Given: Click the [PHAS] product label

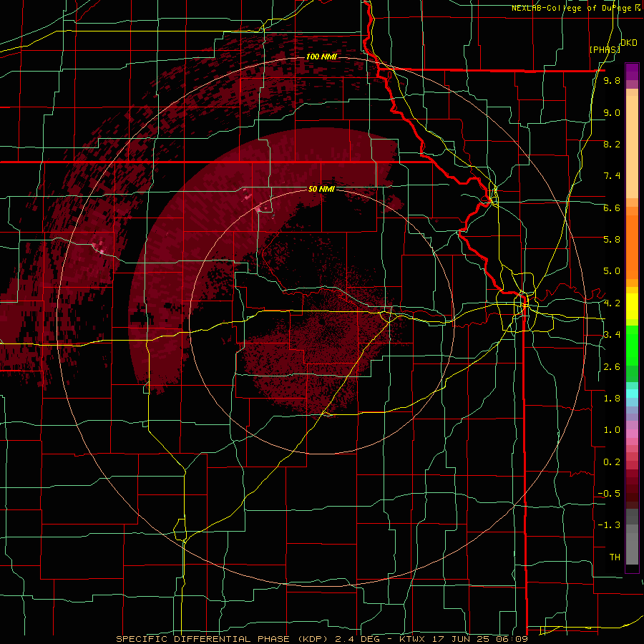Looking at the screenshot, I should 605,49.
